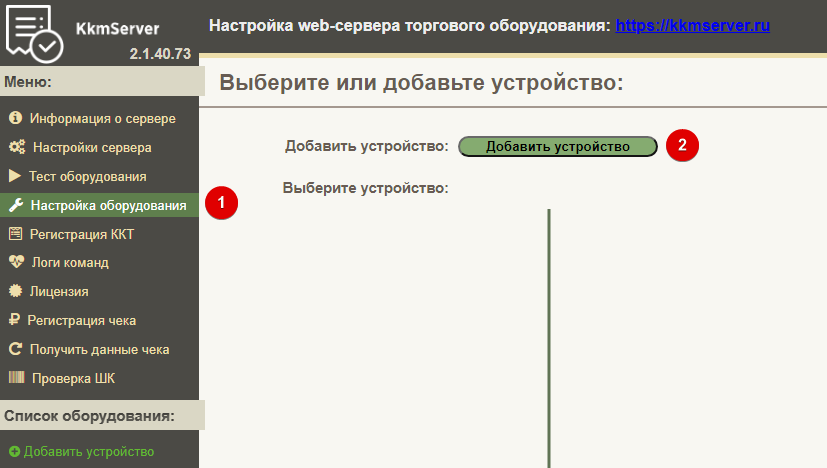Click the play triangle icon beside Тест оборудования
This screenshot has width=827, height=468.
(x=15, y=176)
